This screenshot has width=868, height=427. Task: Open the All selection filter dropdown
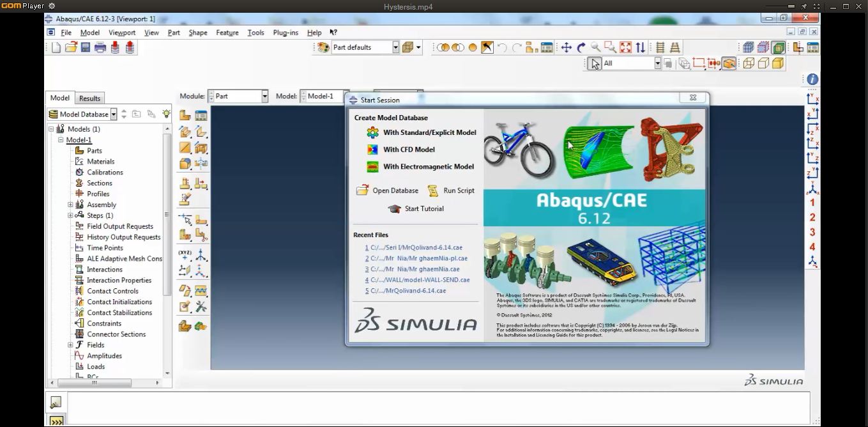tap(657, 63)
